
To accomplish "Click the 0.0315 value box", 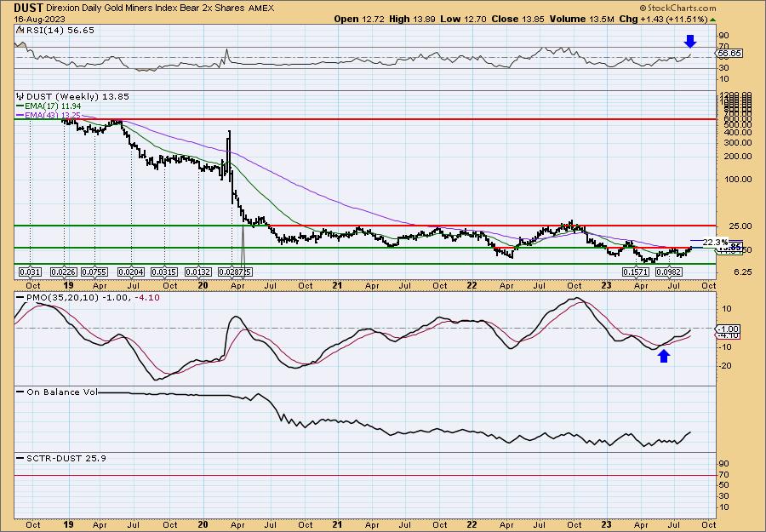I will pyautogui.click(x=164, y=272).
